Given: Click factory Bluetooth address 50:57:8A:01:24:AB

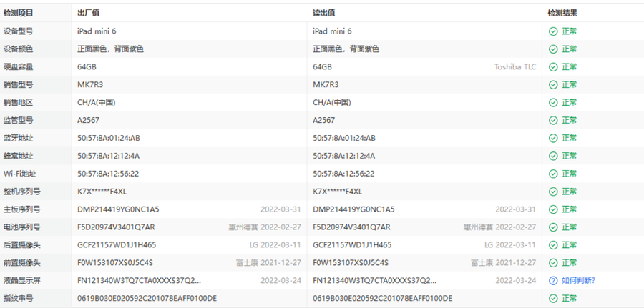Looking at the screenshot, I should (x=109, y=138).
